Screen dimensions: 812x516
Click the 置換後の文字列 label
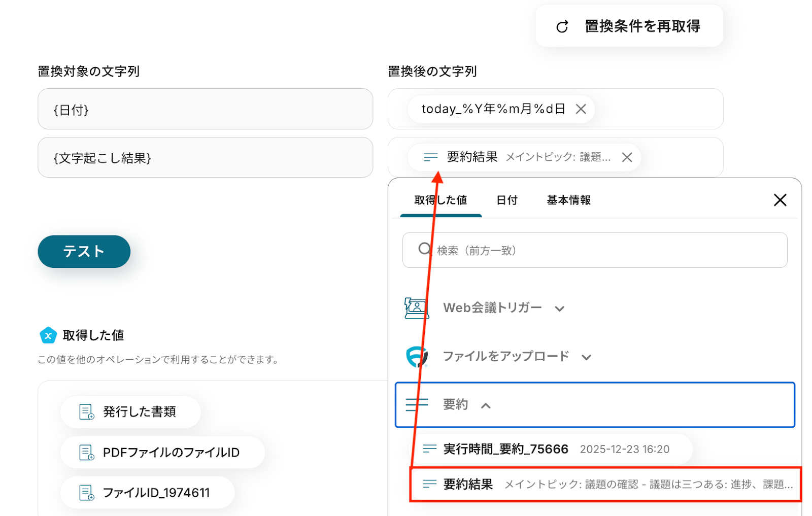point(432,72)
